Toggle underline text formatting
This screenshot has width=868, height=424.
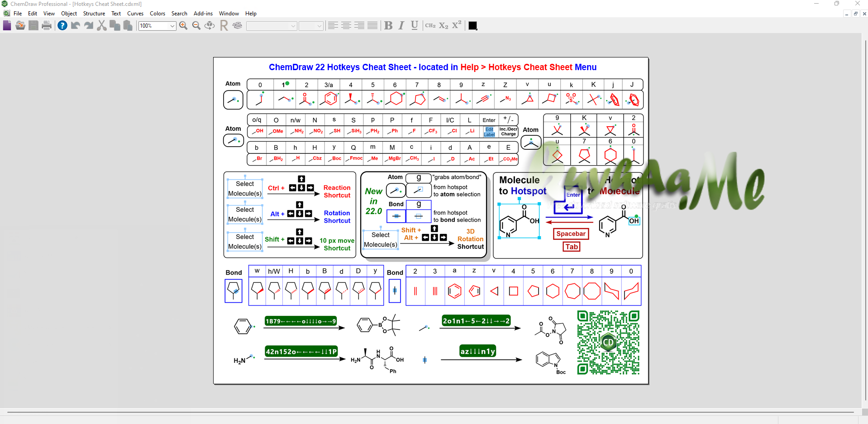pos(415,25)
